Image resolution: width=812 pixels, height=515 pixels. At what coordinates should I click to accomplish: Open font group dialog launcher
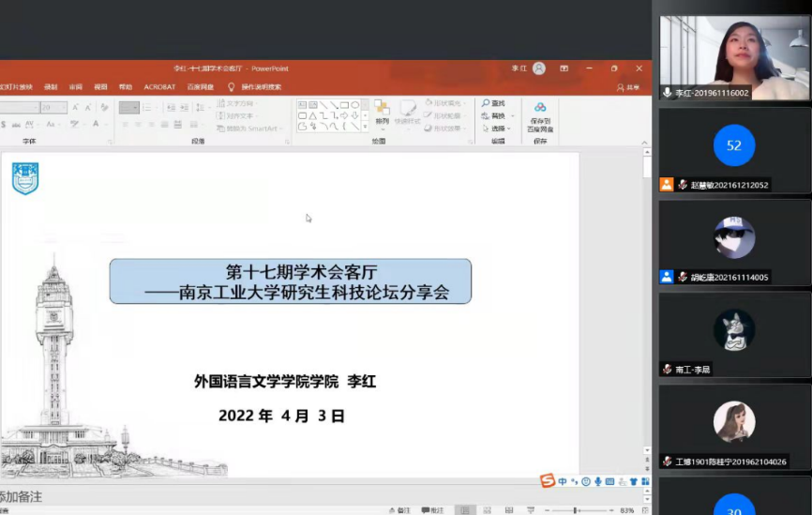110,142
